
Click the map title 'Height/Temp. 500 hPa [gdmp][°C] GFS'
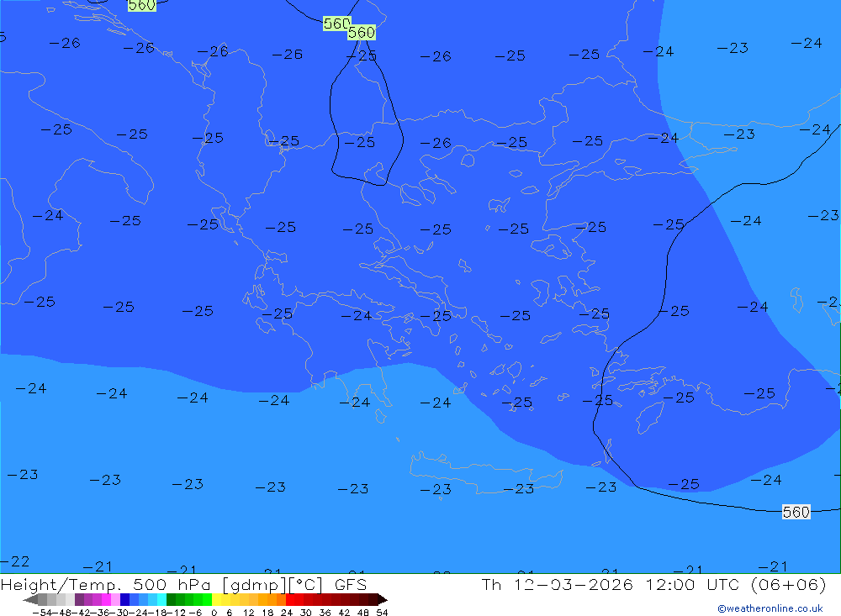183,584
